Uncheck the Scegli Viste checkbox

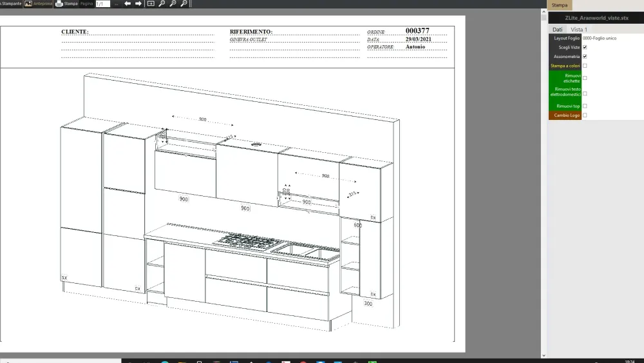click(585, 47)
